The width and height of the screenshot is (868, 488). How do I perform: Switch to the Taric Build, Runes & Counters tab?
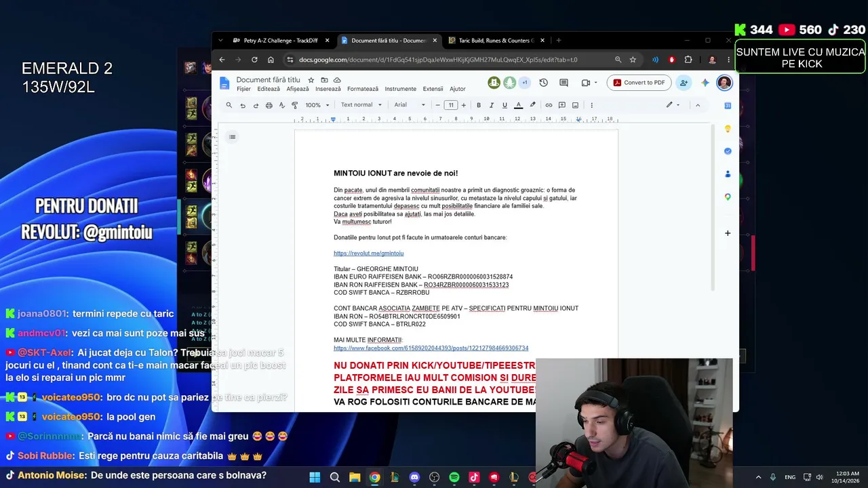pos(496,41)
